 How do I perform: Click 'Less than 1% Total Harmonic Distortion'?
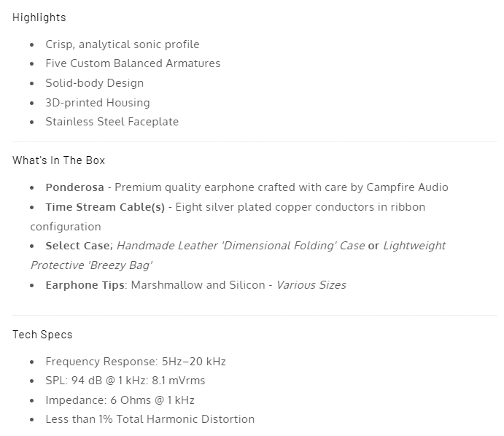150,419
